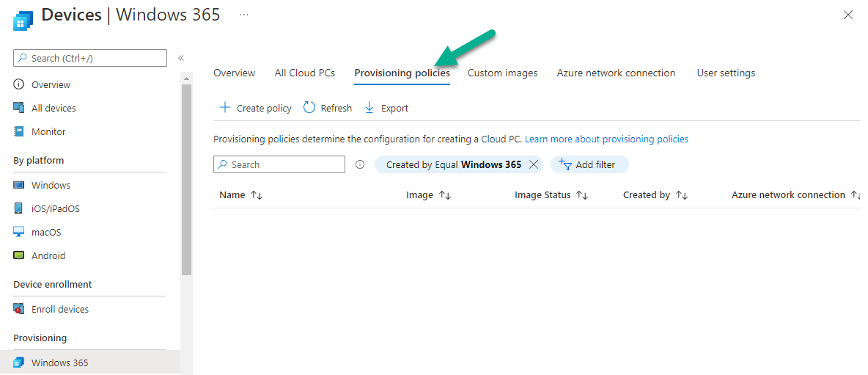Click Create policy
Viewport: 868px width, 375px height.
tap(255, 108)
